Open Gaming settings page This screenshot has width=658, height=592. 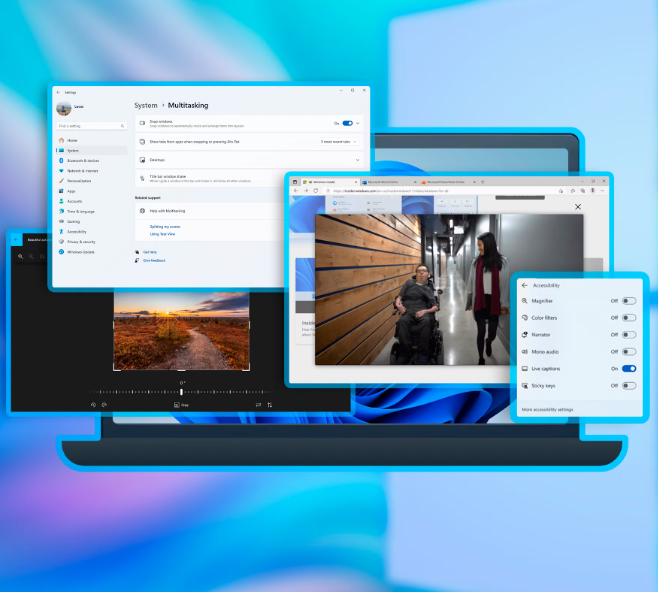(x=91, y=222)
